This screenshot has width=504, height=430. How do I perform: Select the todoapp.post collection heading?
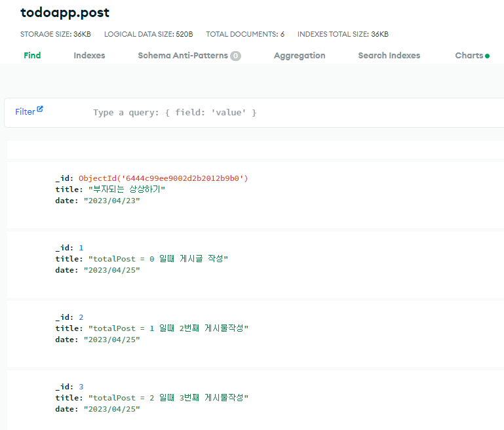pos(65,13)
